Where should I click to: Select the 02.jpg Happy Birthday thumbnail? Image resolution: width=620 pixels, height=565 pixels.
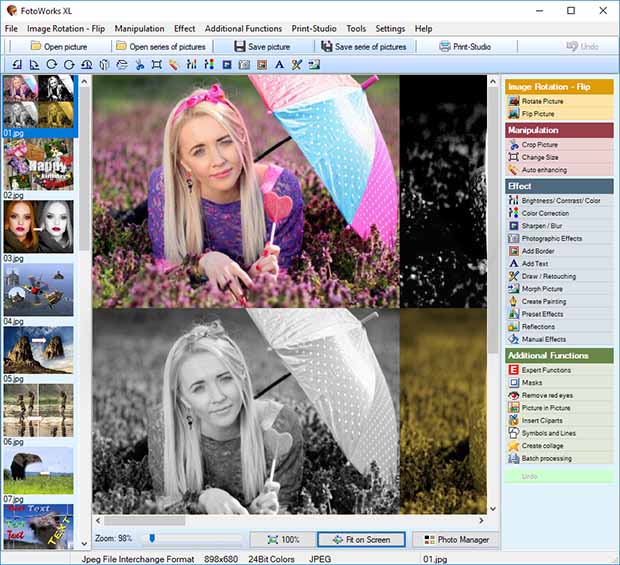pyautogui.click(x=38, y=164)
